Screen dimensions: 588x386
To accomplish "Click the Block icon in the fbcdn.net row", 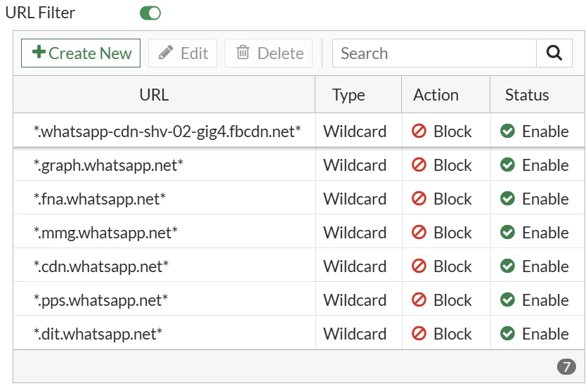I will pyautogui.click(x=419, y=131).
